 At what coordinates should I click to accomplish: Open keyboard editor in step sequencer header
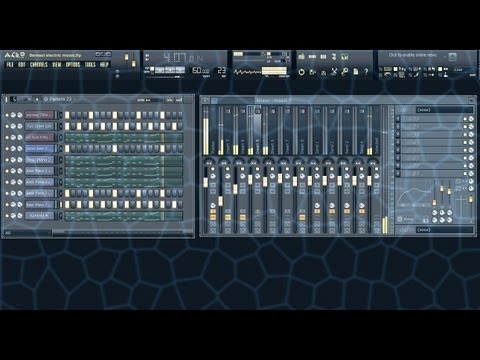pos(179,100)
